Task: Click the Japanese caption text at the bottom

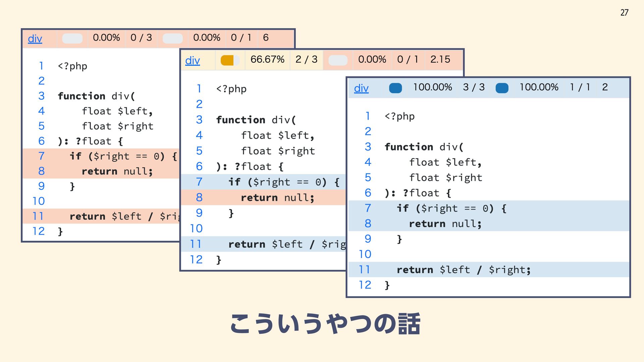Action: [325, 324]
